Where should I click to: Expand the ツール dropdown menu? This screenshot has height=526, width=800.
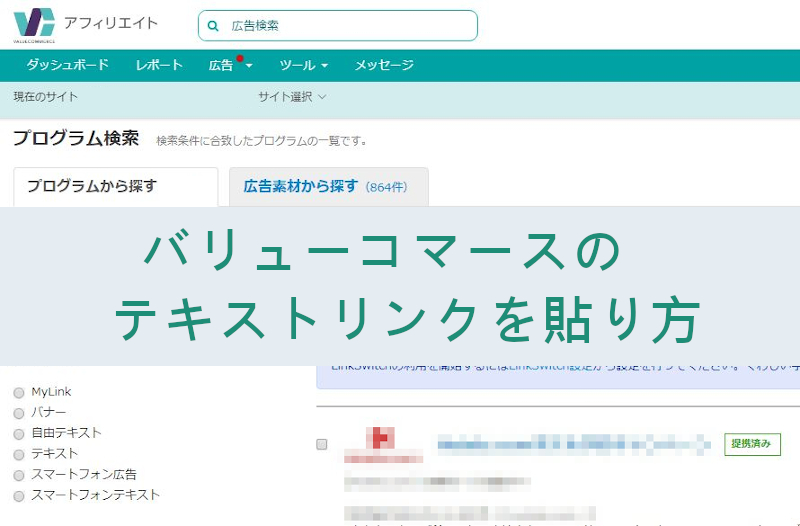304,65
